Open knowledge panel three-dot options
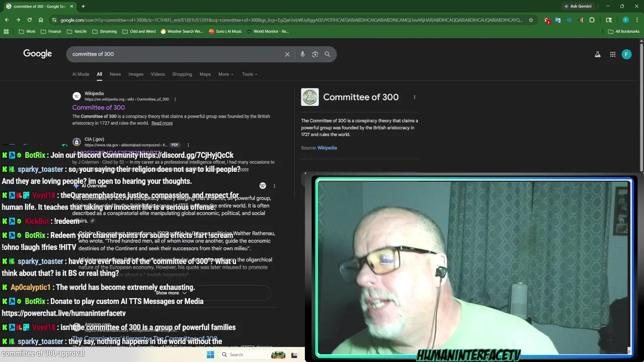The width and height of the screenshot is (644, 362). click(415, 97)
